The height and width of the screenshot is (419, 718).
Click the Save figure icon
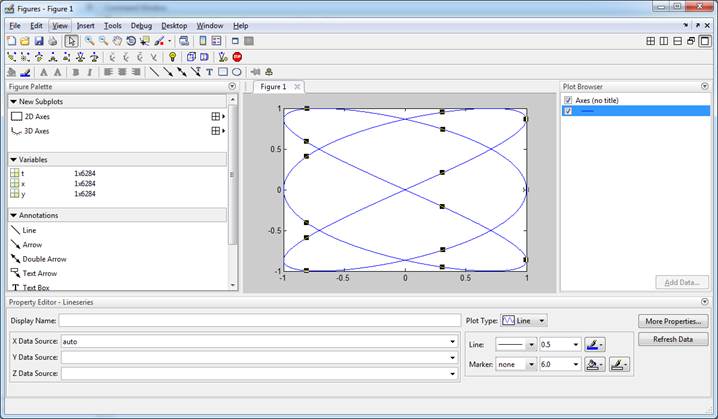point(38,41)
